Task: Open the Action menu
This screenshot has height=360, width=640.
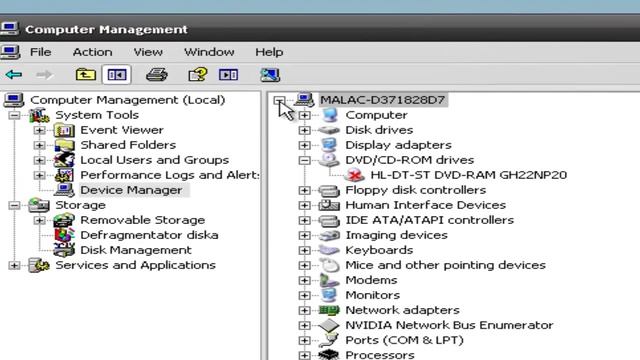Action: (x=93, y=52)
